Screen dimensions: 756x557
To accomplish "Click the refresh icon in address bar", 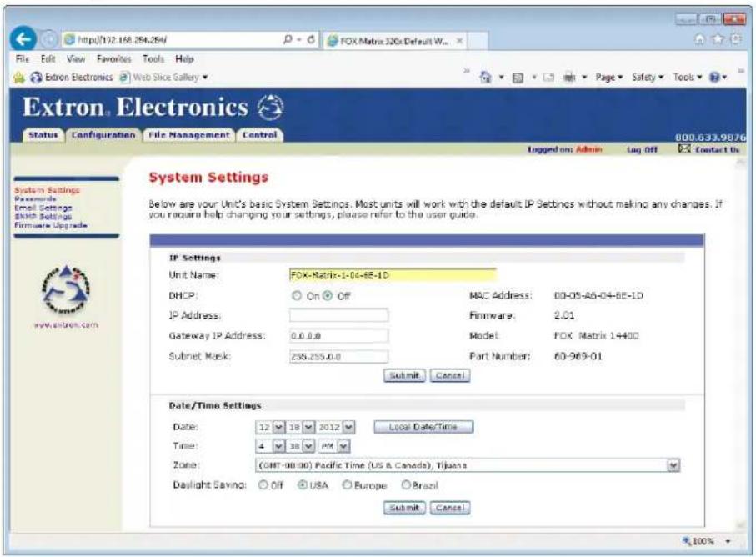I will tap(312, 39).
